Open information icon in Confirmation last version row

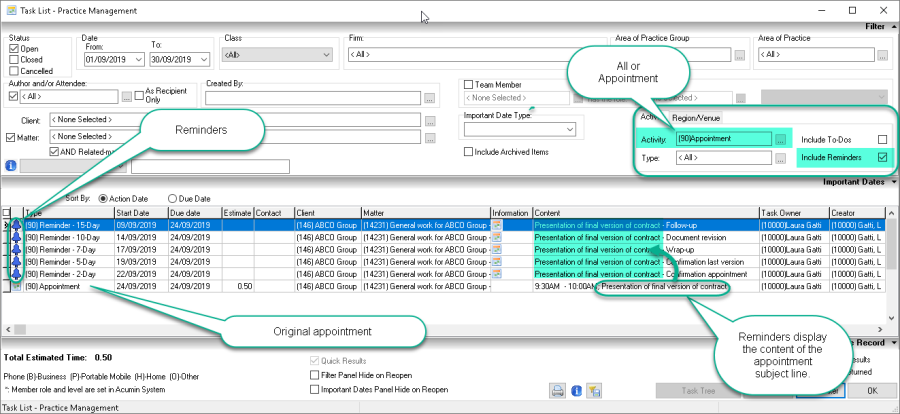[x=497, y=262]
